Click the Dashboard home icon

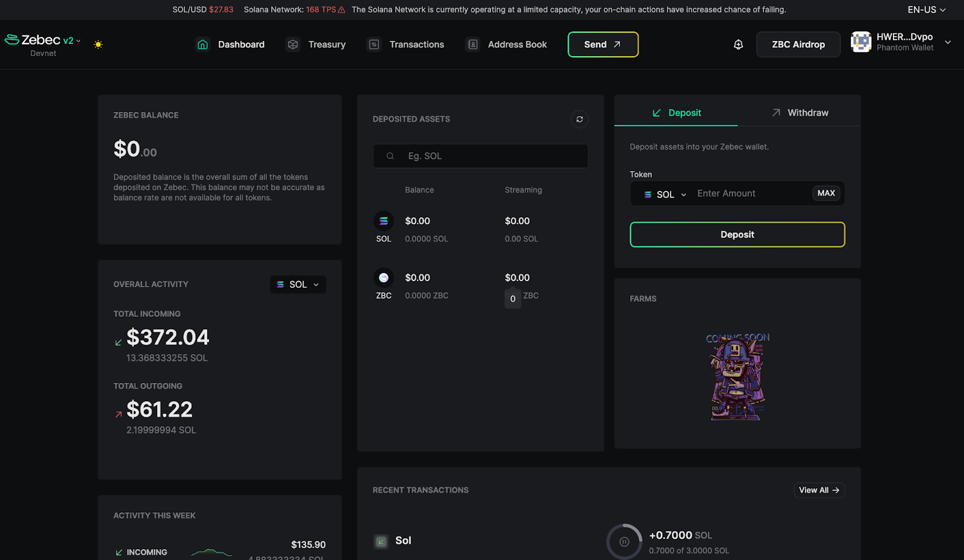203,45
